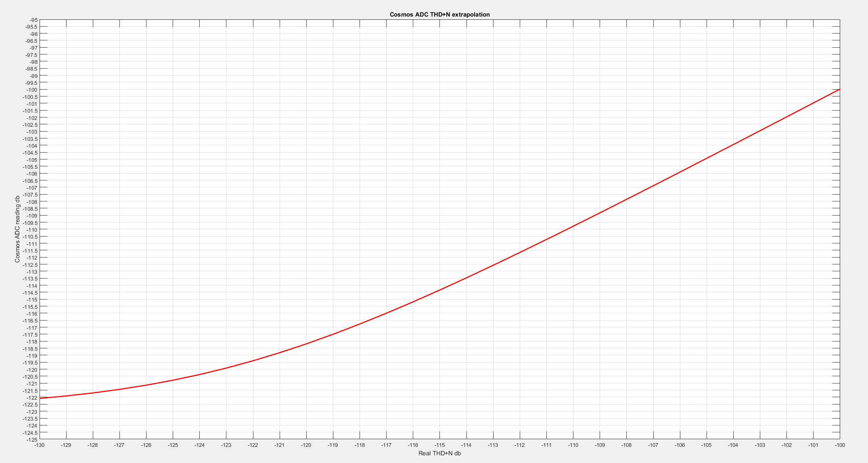Select the -105 x-axis tick label
The height and width of the screenshot is (463, 868).
point(706,445)
